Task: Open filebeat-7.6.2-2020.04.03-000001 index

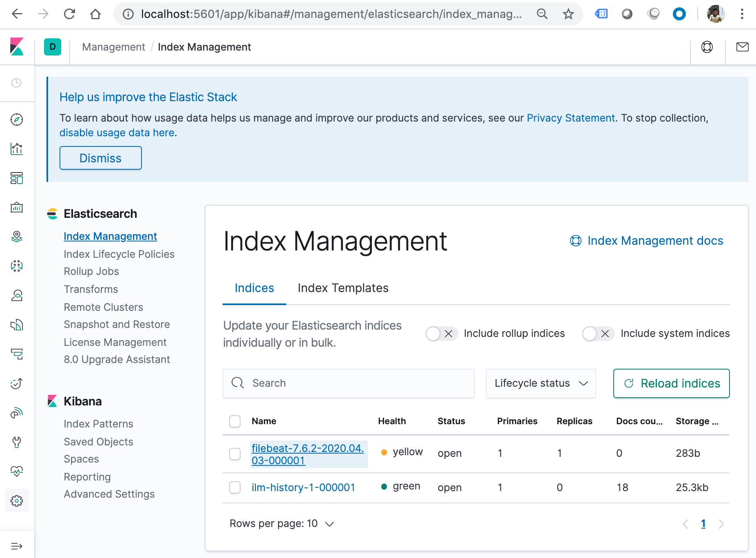Action: tap(308, 454)
